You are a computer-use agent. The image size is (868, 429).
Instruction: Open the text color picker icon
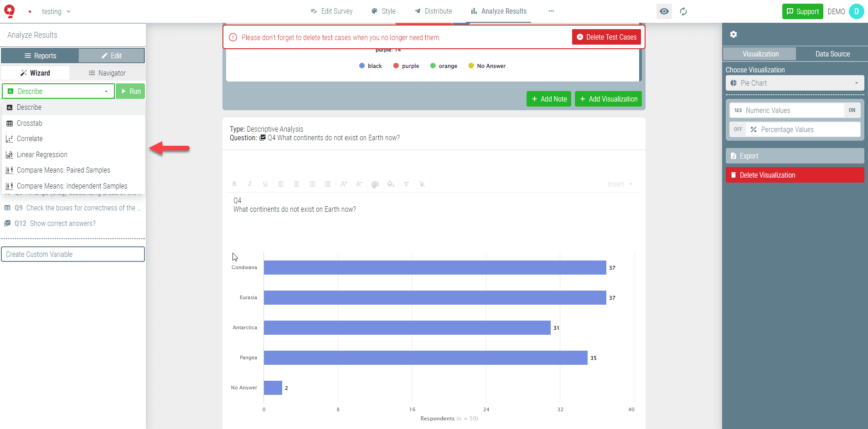pyautogui.click(x=375, y=184)
